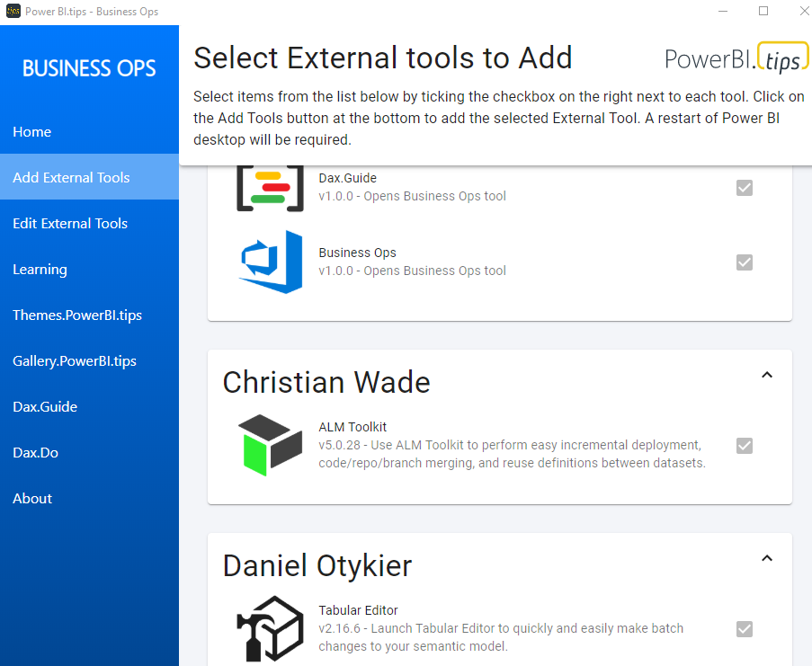Click the Tabular Editor hammer cube icon
This screenshot has width=812, height=666.
[x=270, y=629]
